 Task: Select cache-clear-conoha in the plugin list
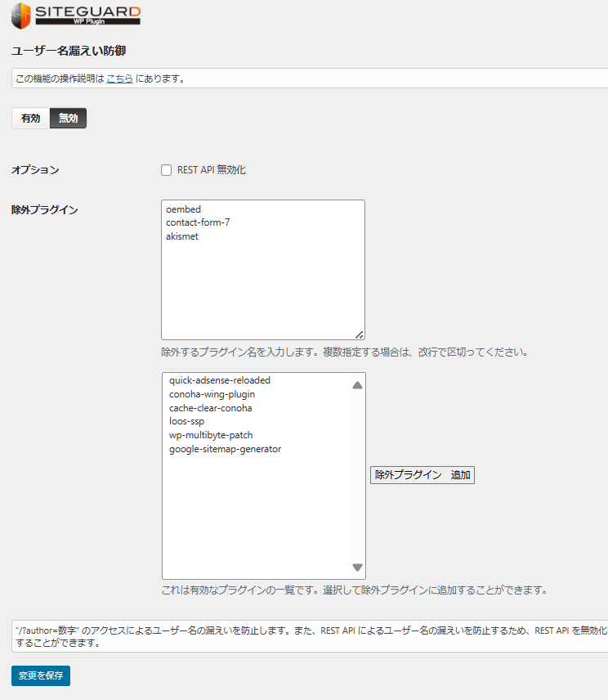tap(211, 408)
